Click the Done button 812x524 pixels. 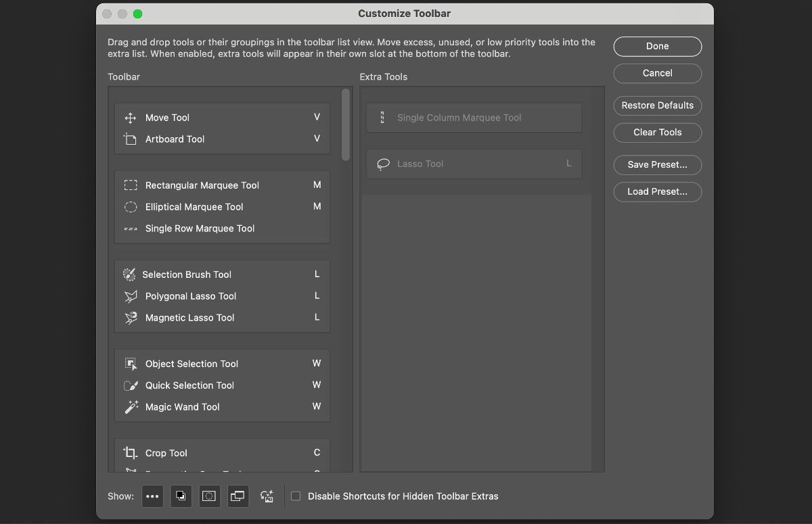(x=657, y=46)
